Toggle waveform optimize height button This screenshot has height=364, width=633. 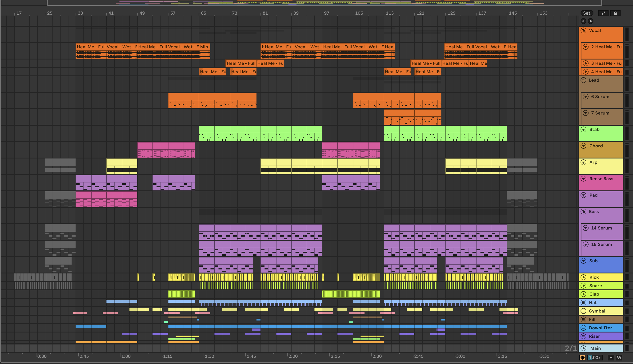[x=583, y=358]
